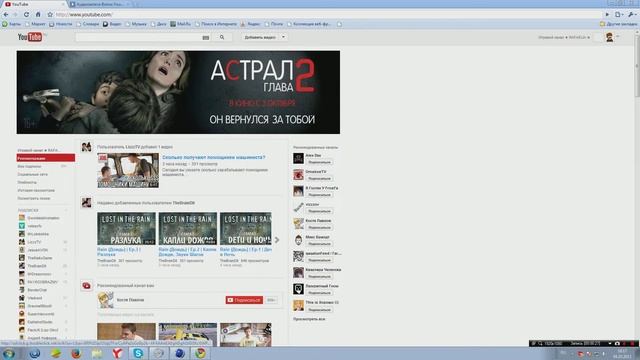The height and width of the screenshot is (360, 640).
Task: Open the browser page menu icon
Action: click(619, 14)
